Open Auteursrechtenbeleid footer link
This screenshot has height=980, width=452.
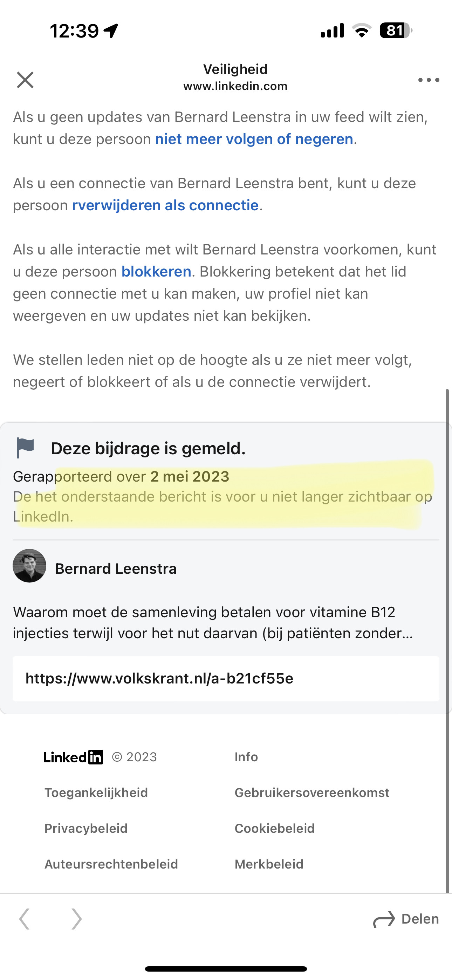111,864
